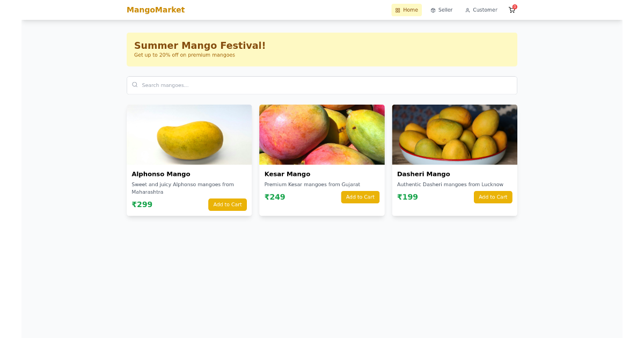Screen dimensions: 644x338
Task: Click the person icon beside Customer
Action: tap(467, 10)
